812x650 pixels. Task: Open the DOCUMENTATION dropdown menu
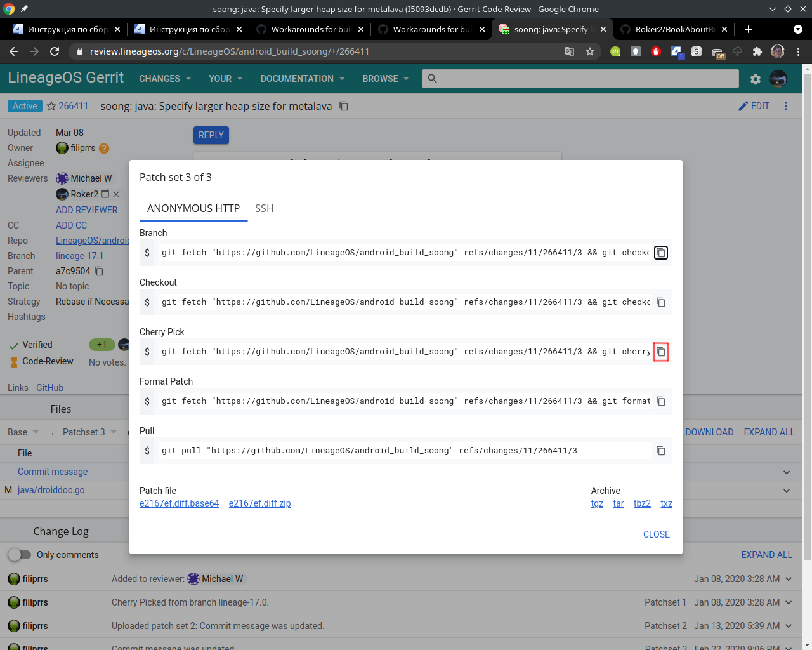point(303,79)
